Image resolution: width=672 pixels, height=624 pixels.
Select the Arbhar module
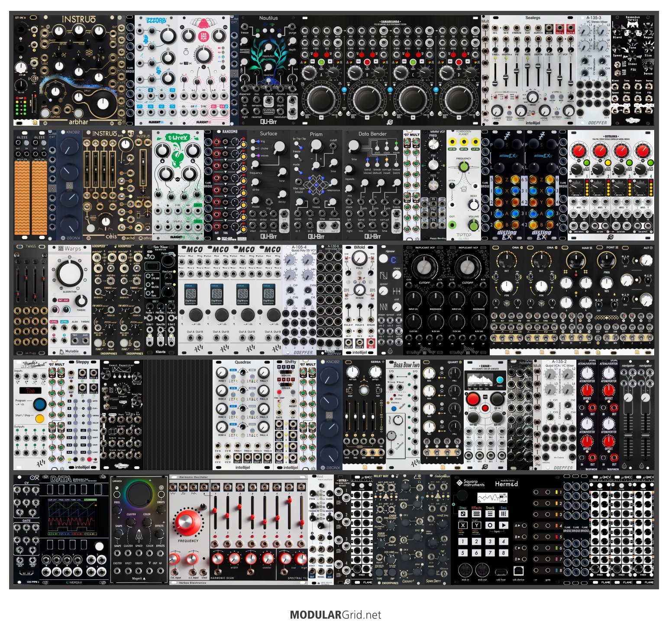78,71
